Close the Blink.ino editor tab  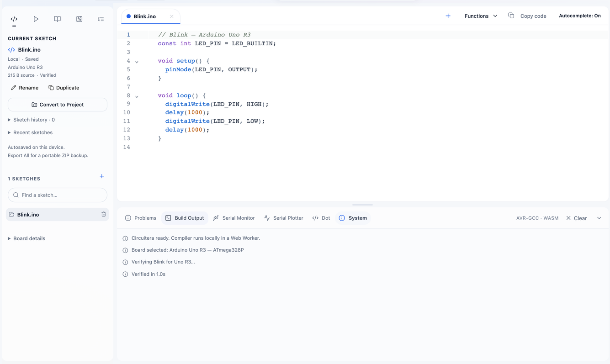[x=172, y=16]
